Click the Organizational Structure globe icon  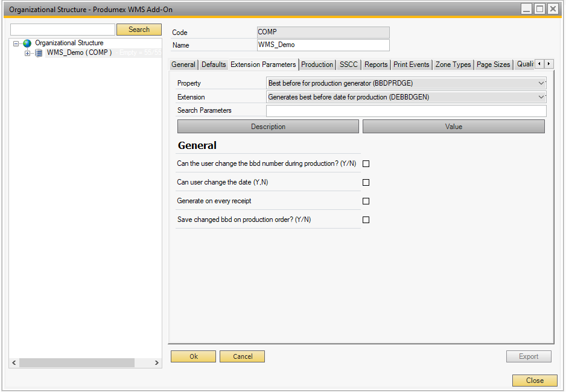pos(27,43)
